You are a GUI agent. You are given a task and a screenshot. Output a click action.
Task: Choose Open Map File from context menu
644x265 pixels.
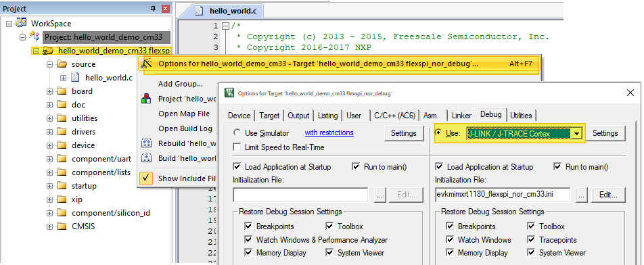coord(184,114)
